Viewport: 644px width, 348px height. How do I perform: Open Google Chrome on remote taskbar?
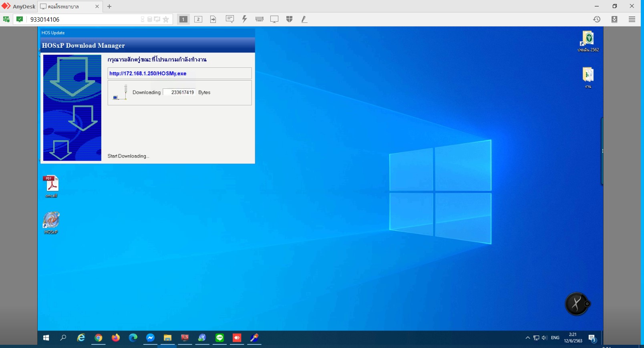(x=99, y=338)
